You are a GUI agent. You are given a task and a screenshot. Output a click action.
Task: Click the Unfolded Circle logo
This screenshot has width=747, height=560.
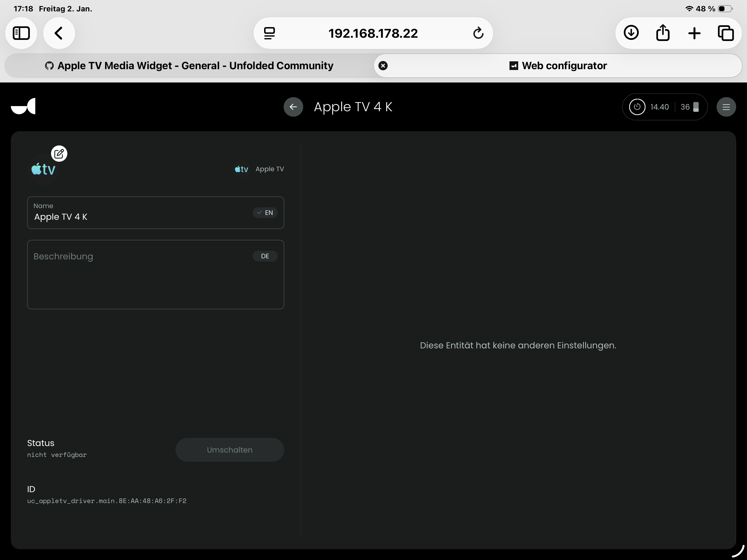23,107
